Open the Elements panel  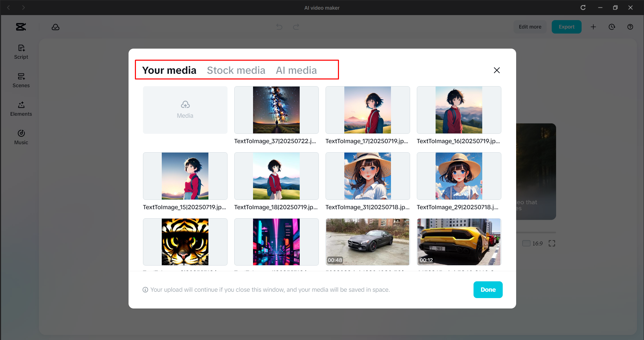click(21, 109)
